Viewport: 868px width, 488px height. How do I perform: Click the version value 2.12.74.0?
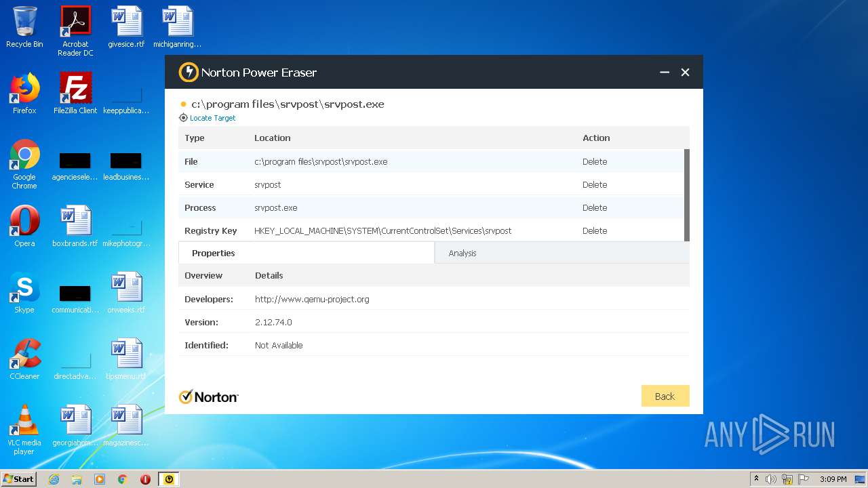coord(273,322)
